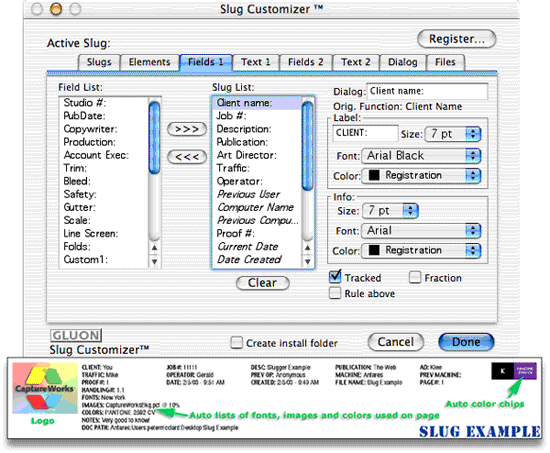Click the Label color black swatch

374,175
